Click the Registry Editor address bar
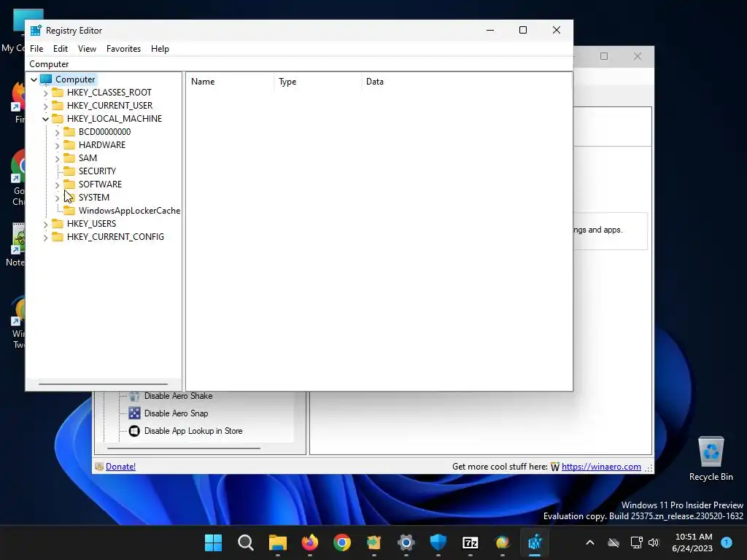Viewport: 747px width, 560px height. click(299, 64)
